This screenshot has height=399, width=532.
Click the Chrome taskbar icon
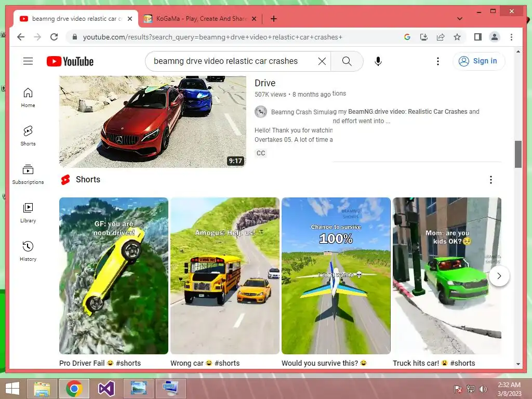coord(74,389)
